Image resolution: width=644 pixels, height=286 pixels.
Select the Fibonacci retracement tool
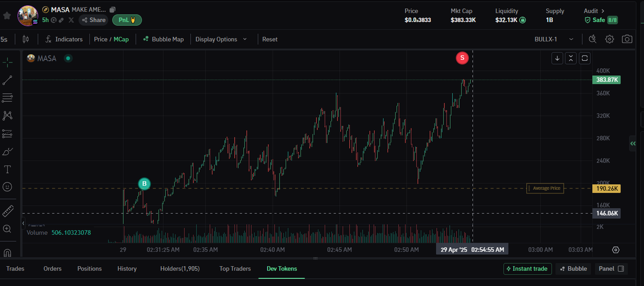coord(8,98)
